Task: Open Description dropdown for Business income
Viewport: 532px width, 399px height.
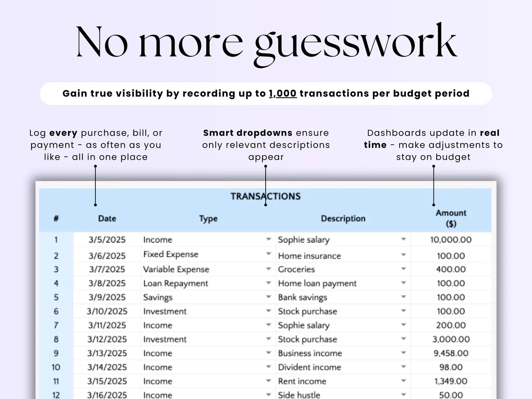Action: 403,353
